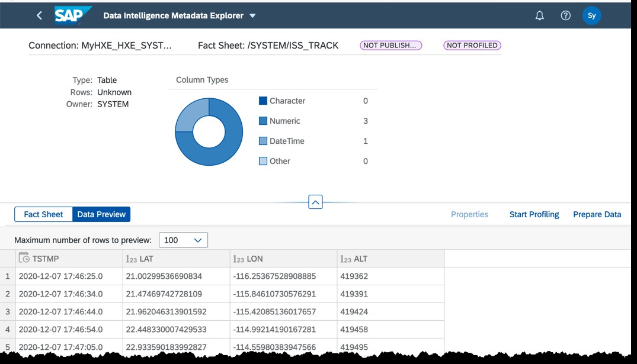Click the ALT numeric type icon
This screenshot has width=637, height=364.
coord(345,259)
